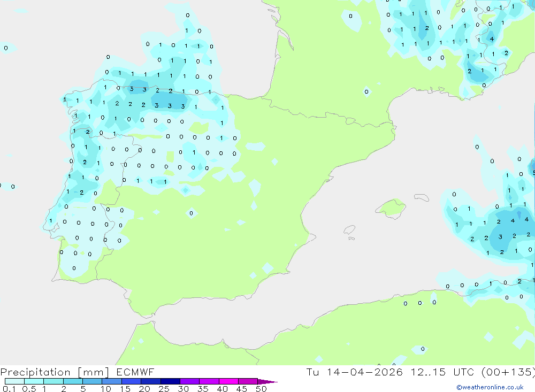Click the "0.1" legend scale label
Screen dimensions: 535x392
pyautogui.click(x=9, y=389)
